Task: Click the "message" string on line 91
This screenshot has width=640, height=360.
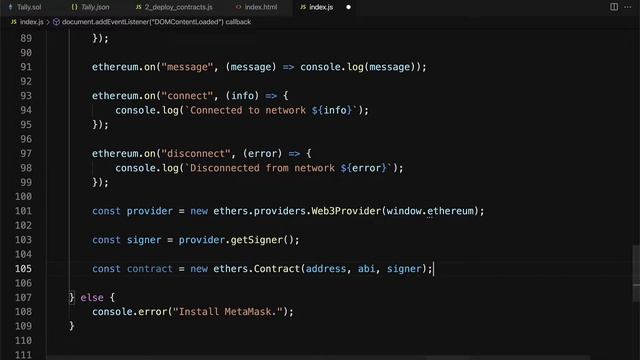Action: click(187, 67)
